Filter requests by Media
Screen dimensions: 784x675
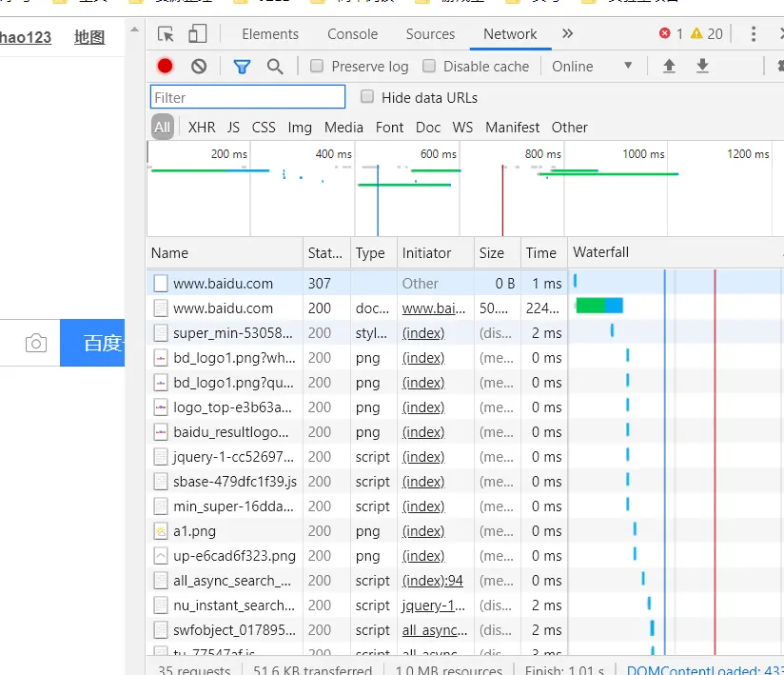coord(343,127)
